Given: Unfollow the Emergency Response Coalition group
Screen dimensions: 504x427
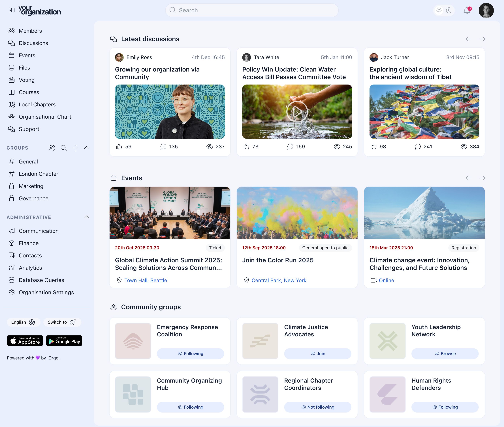Looking at the screenshot, I should [191, 353].
